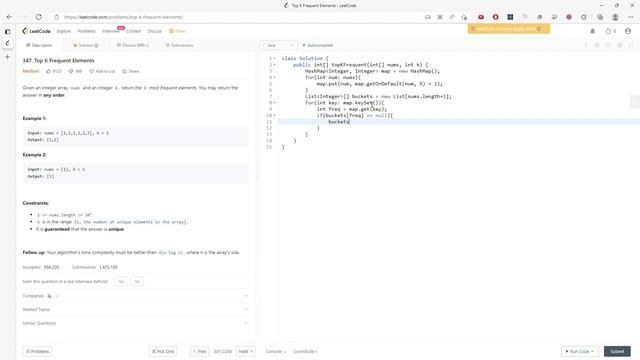Click reset code icon in editor toolbar
The width and height of the screenshot is (640, 360).
(x=608, y=45)
